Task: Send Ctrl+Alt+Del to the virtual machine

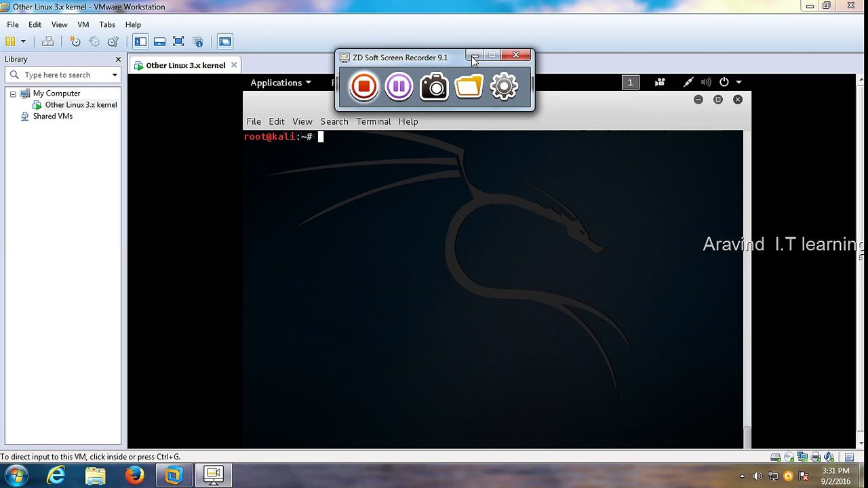Action: [47, 41]
